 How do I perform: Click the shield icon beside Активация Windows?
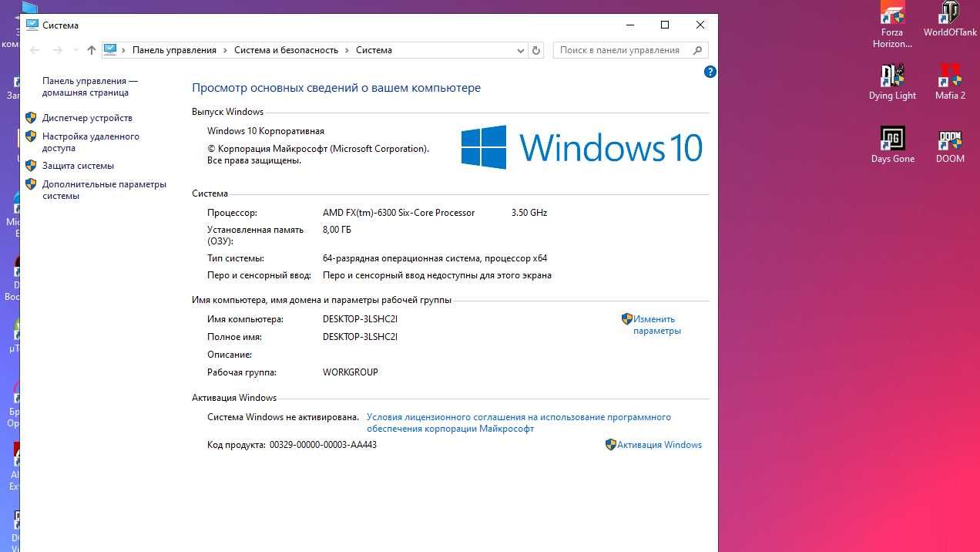pos(610,445)
